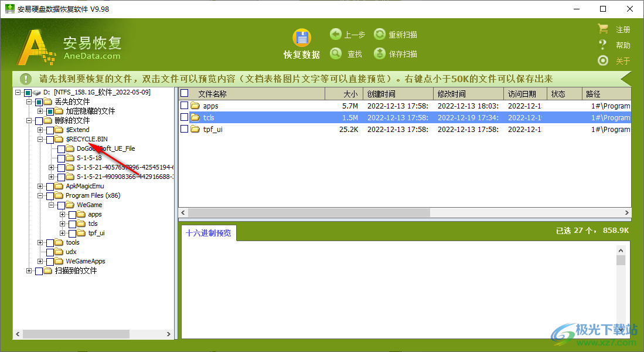
Task: Click the WeGame folder icon in tree
Action: pos(70,205)
